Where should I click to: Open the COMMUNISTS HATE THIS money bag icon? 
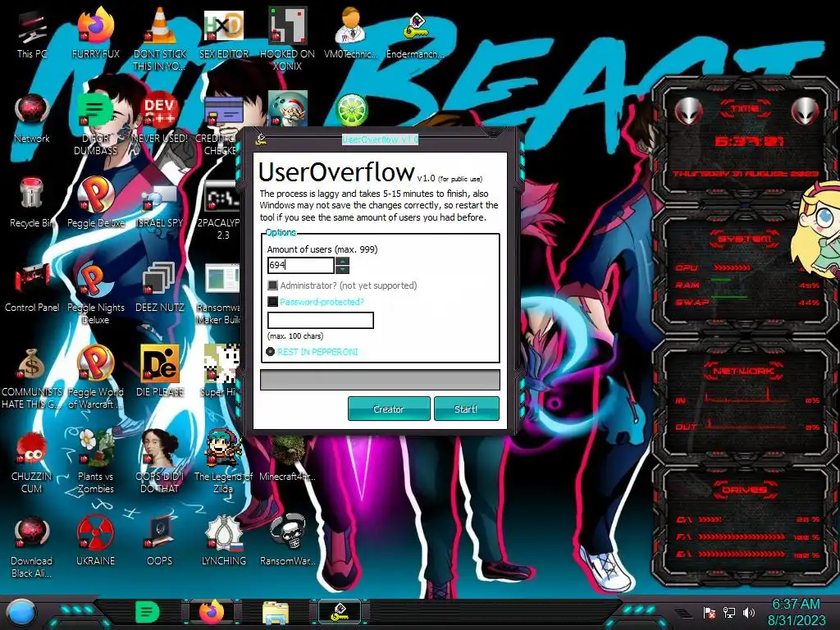pos(32,377)
